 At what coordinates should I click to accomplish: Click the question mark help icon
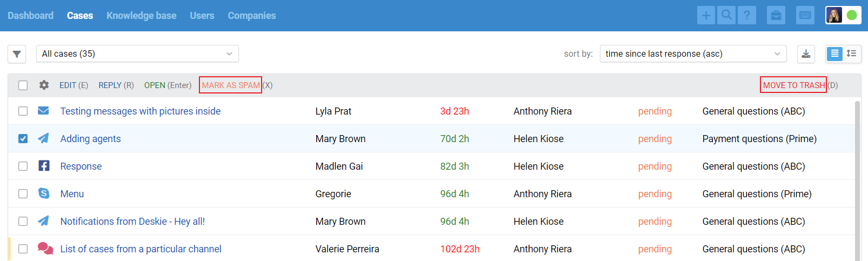(x=747, y=15)
